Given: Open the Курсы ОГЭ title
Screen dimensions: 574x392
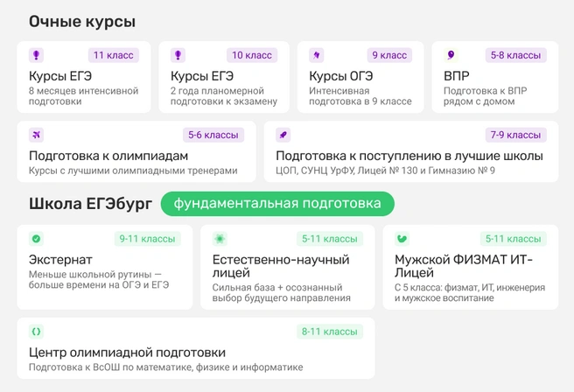Looking at the screenshot, I should coord(341,76).
